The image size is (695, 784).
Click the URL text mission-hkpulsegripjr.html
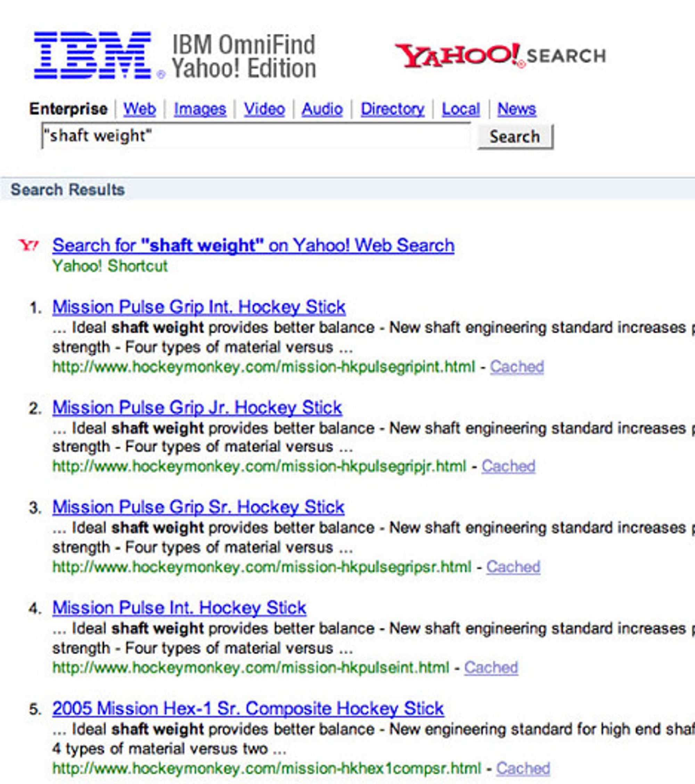coord(259,467)
